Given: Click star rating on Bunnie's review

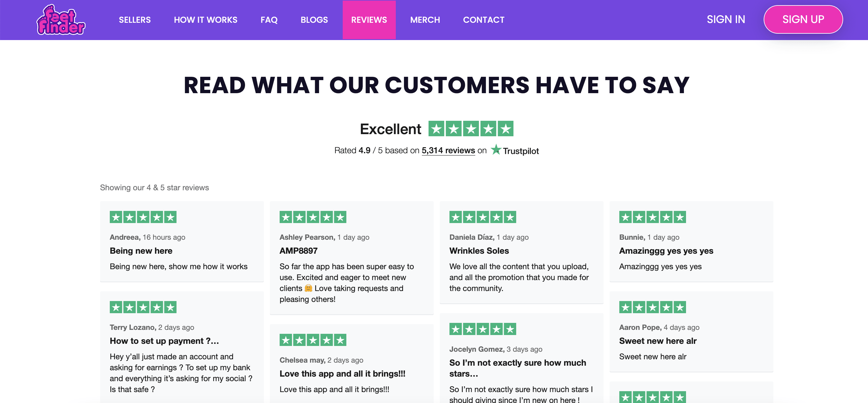Looking at the screenshot, I should 652,217.
